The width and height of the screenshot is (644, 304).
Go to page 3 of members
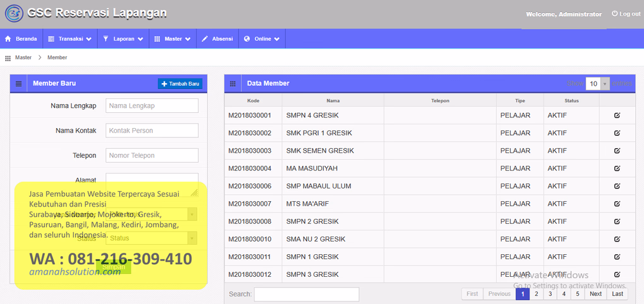tap(550, 294)
